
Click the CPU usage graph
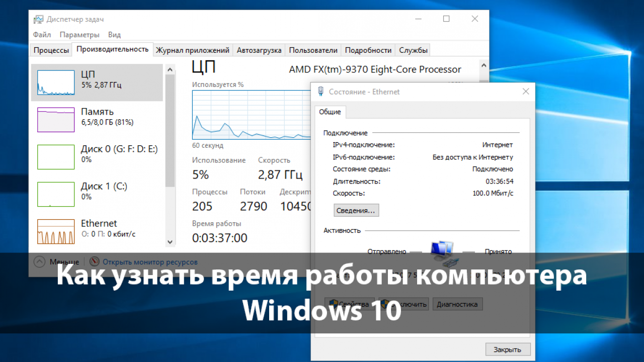(252, 115)
